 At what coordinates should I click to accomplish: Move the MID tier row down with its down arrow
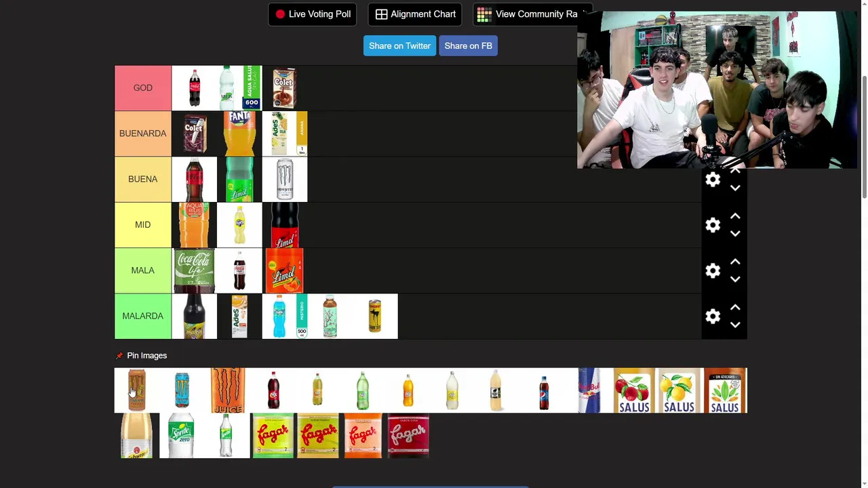(735, 234)
